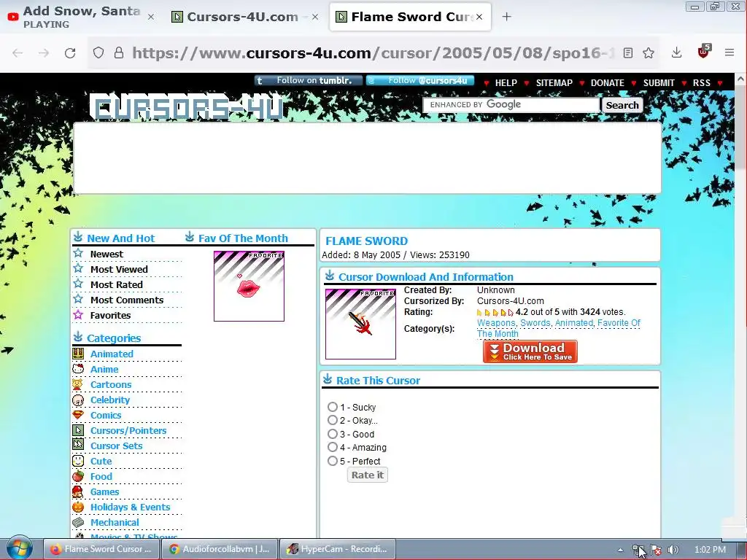Screen dimensions: 747x560
Task: Open SITEMAP in the top menu
Action: [554, 83]
